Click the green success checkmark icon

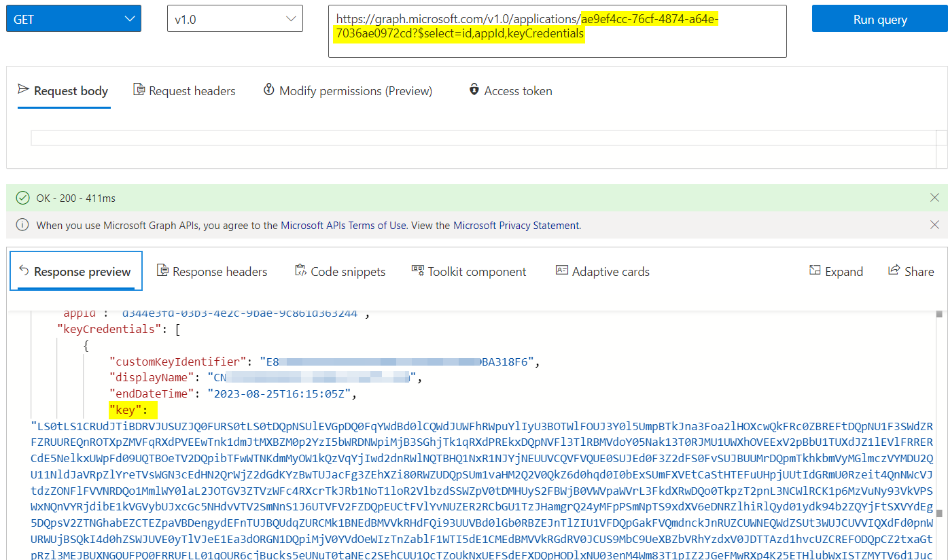tap(23, 198)
